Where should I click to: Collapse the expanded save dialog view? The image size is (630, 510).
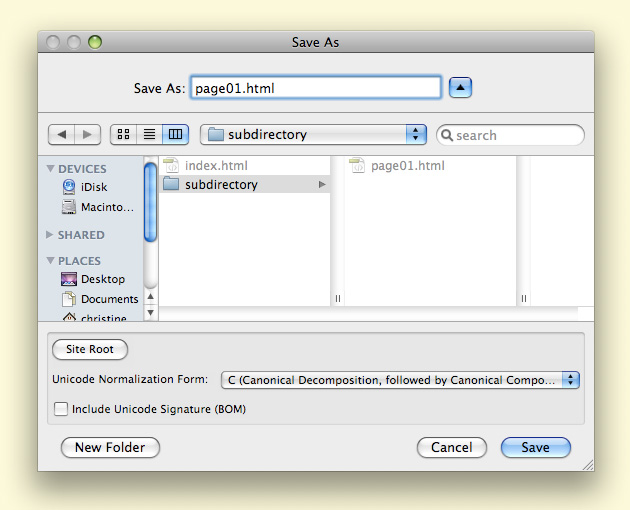pos(460,88)
